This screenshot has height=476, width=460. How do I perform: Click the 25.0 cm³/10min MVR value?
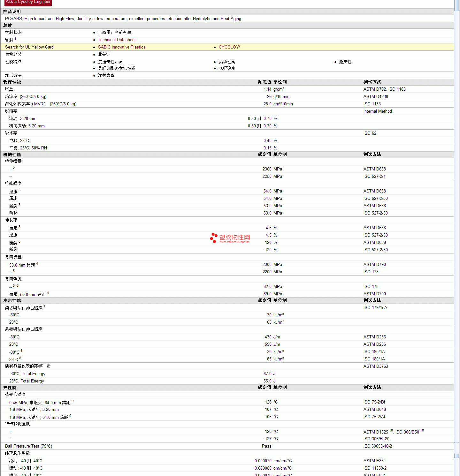tap(278, 104)
